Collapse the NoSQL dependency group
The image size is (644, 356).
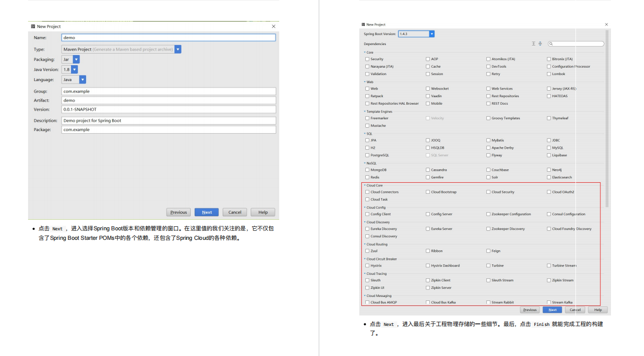pyautogui.click(x=365, y=163)
